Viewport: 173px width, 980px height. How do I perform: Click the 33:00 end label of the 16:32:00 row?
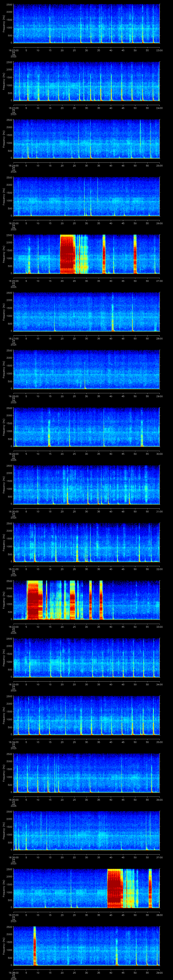(x=159, y=627)
